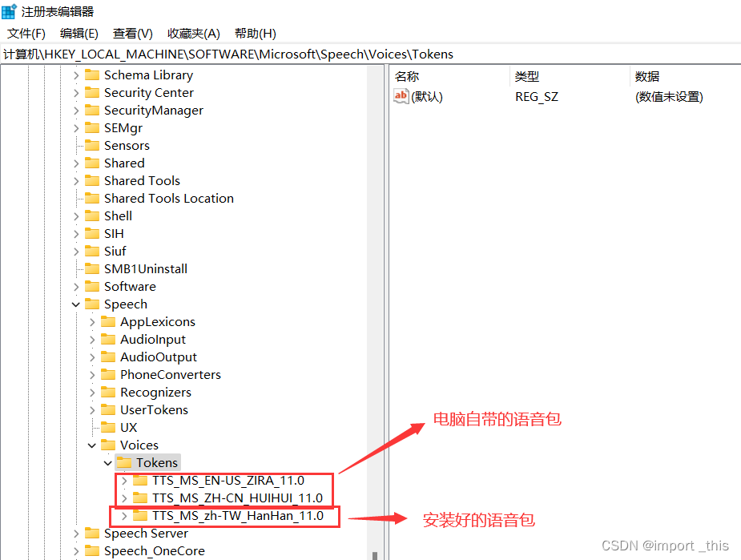Expand the TTS_MS_ZH-CN_HUIHUI_11.0 key
The image size is (741, 560).
[x=124, y=498]
